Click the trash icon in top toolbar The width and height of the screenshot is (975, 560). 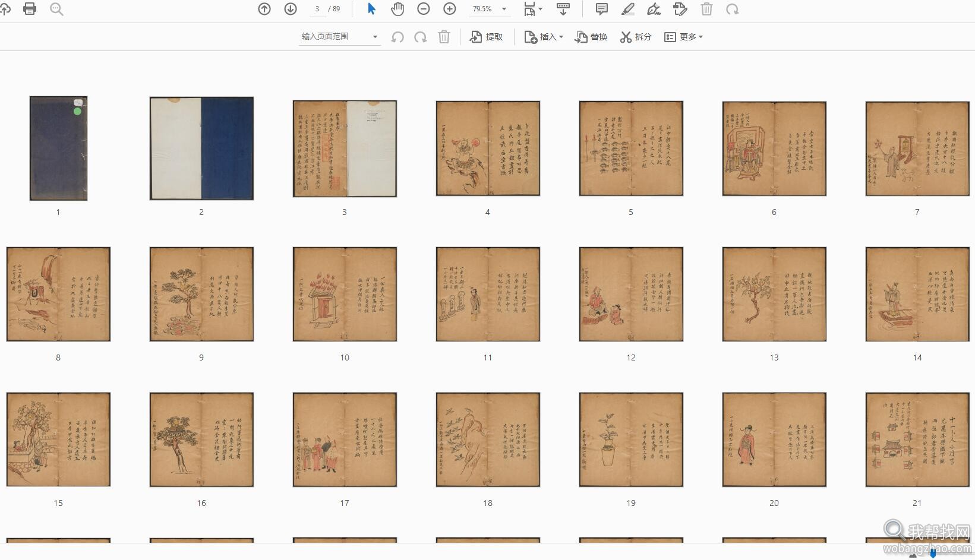pyautogui.click(x=706, y=9)
